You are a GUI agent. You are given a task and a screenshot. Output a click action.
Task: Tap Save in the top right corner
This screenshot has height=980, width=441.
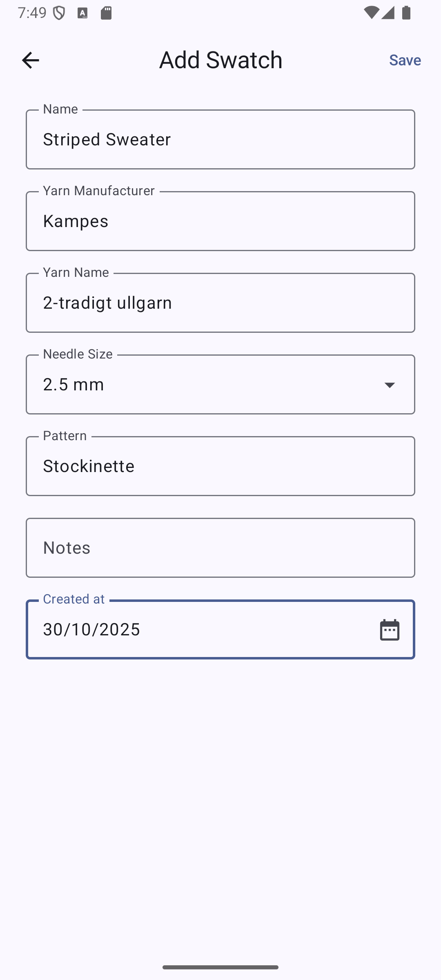[x=405, y=60]
